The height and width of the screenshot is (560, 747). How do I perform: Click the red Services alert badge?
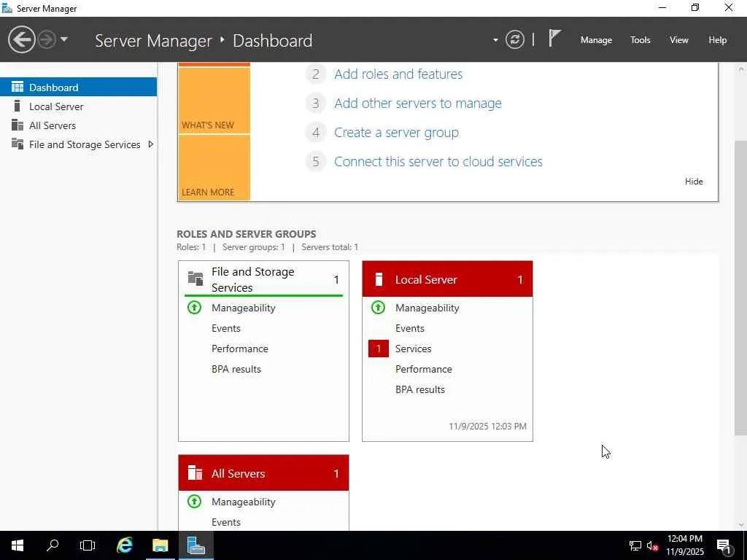[x=379, y=349]
